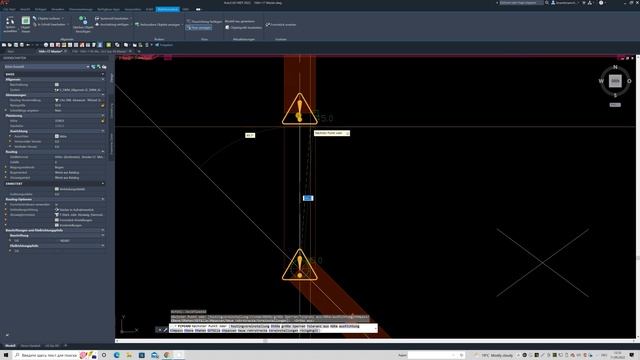Collapse the BASIS section

[102, 74]
